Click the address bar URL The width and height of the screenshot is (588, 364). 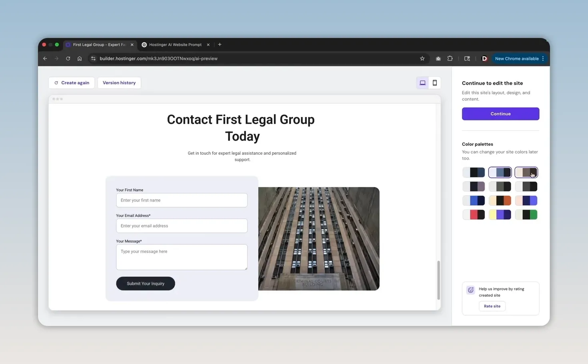click(158, 58)
